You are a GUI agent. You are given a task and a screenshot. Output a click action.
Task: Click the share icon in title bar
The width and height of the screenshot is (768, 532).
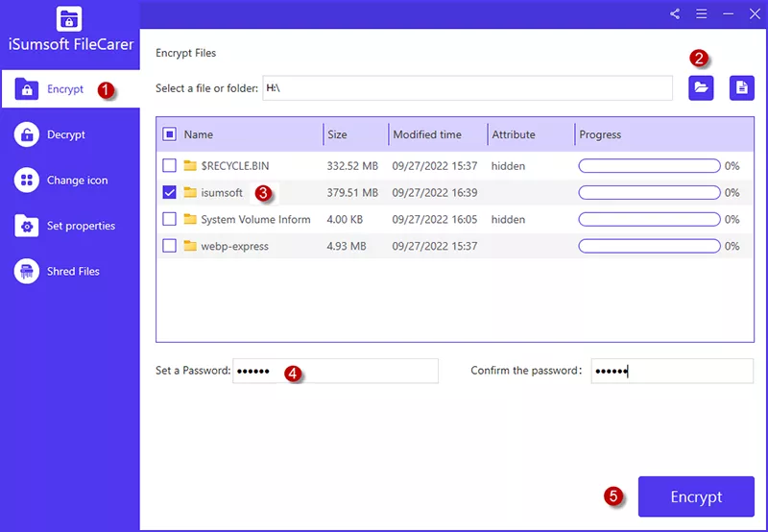tap(675, 13)
